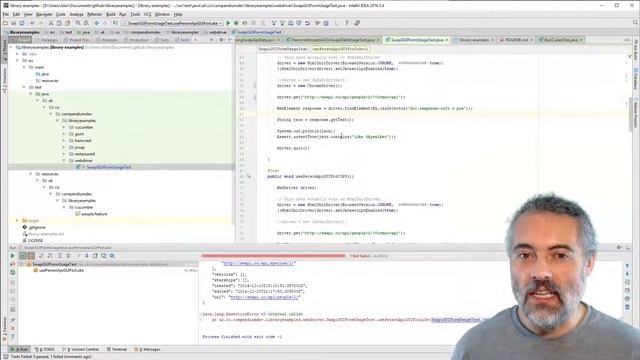
Task: Toggle Show Passed tests button in Run panel
Action: (x=23, y=256)
